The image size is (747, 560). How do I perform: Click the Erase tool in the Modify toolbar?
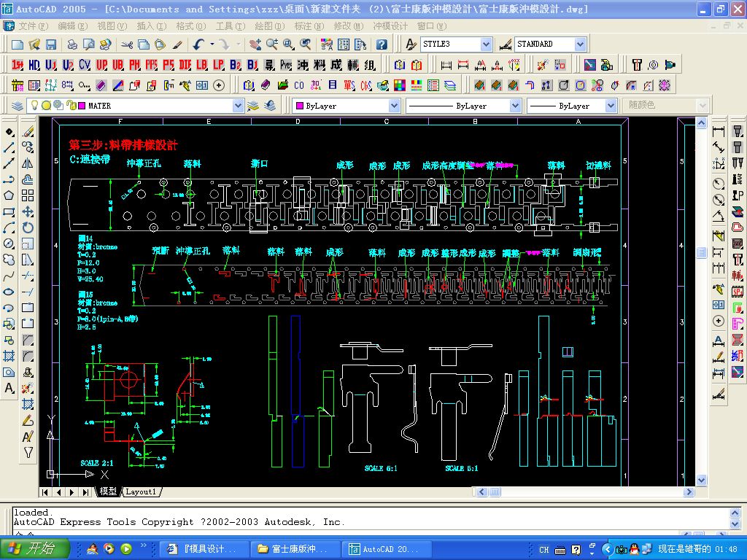[28, 131]
